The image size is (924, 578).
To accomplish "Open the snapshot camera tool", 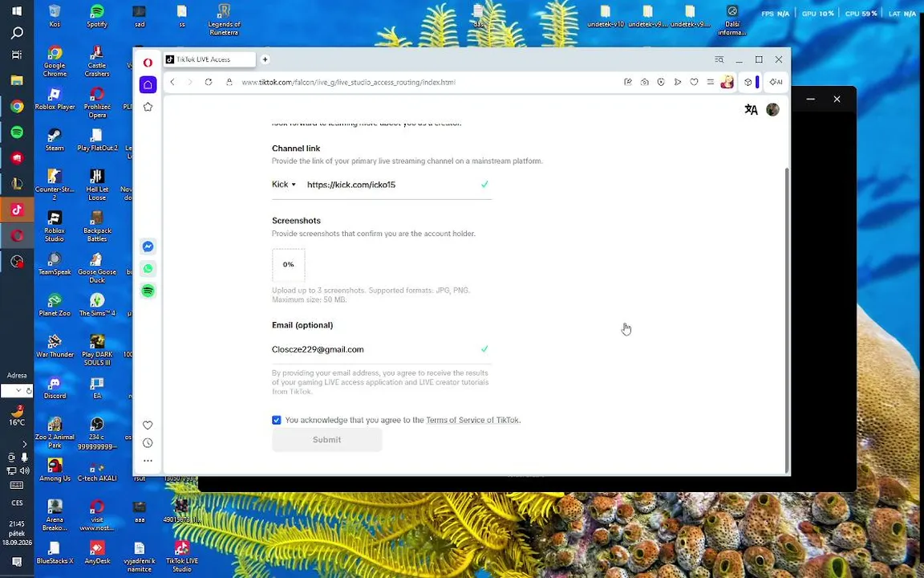I will [645, 82].
